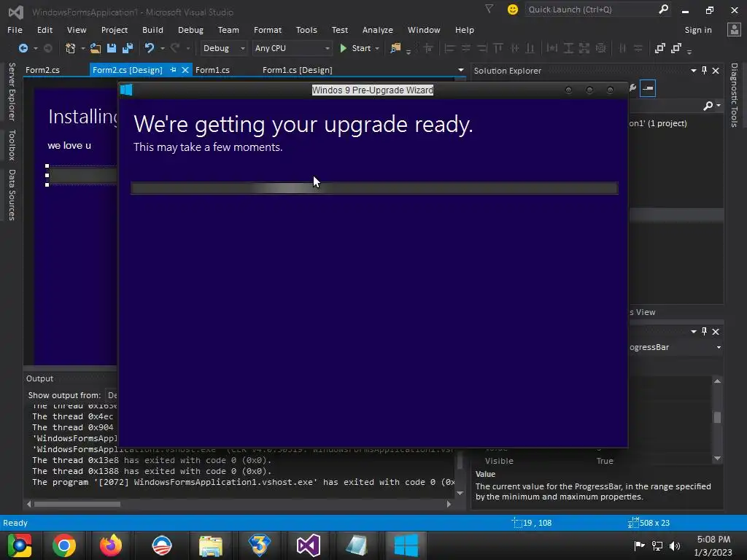The height and width of the screenshot is (560, 747).
Task: Click the account avatar icon beside Sign in
Action: pyautogui.click(x=734, y=29)
